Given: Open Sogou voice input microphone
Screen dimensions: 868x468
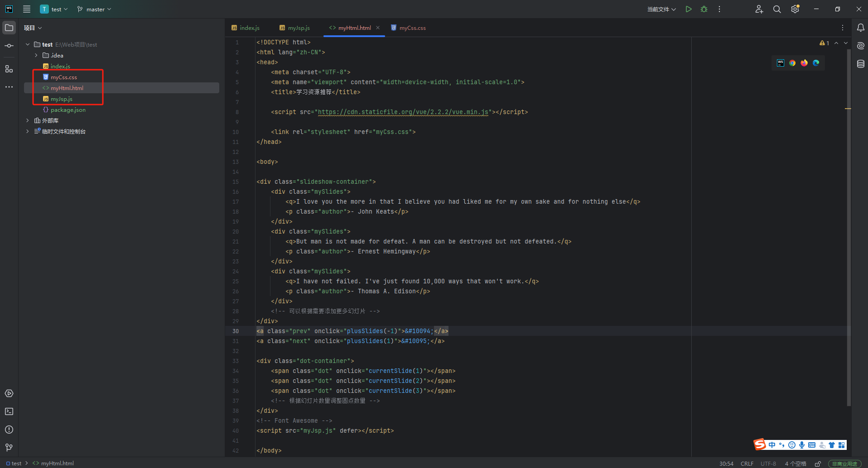Looking at the screenshot, I should (x=802, y=445).
